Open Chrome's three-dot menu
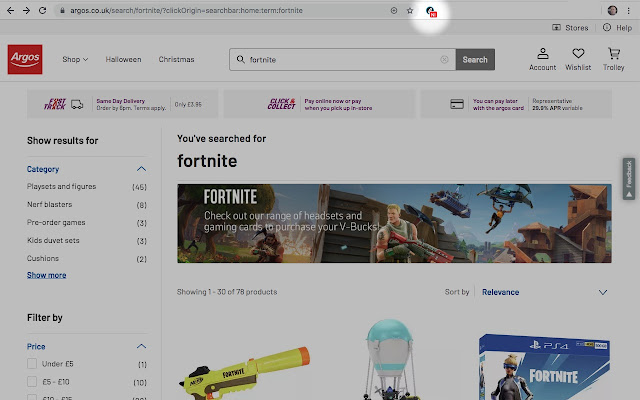This screenshot has width=640, height=400. pos(629,11)
